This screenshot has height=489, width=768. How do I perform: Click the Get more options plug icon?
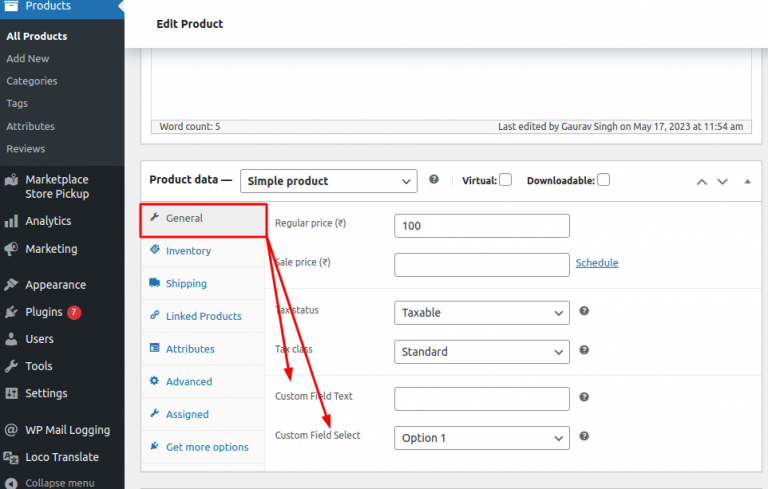click(155, 446)
